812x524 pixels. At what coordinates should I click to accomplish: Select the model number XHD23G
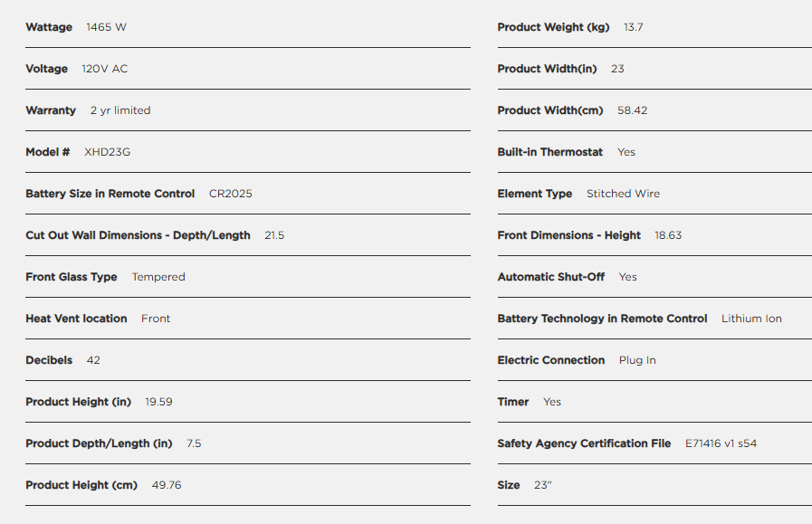coord(108,152)
